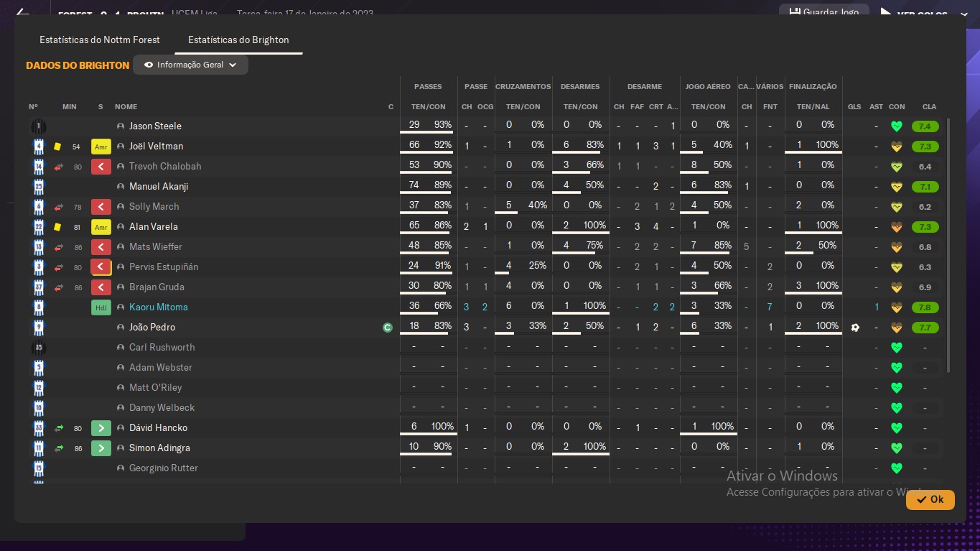Click Solly March's substitution arrows icon

(59, 207)
